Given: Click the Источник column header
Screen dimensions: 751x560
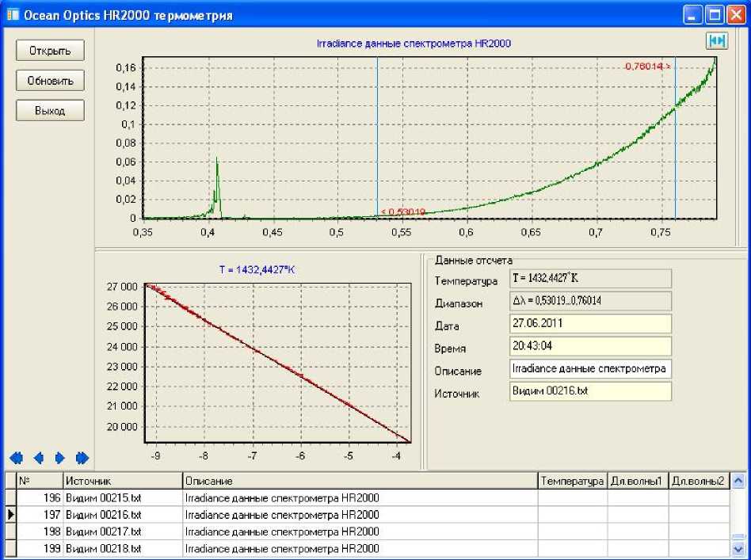Looking at the screenshot, I should tap(122, 481).
